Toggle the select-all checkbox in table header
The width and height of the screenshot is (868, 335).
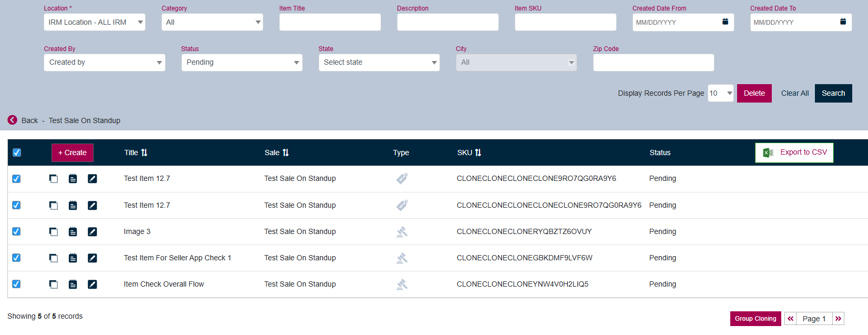pos(17,153)
